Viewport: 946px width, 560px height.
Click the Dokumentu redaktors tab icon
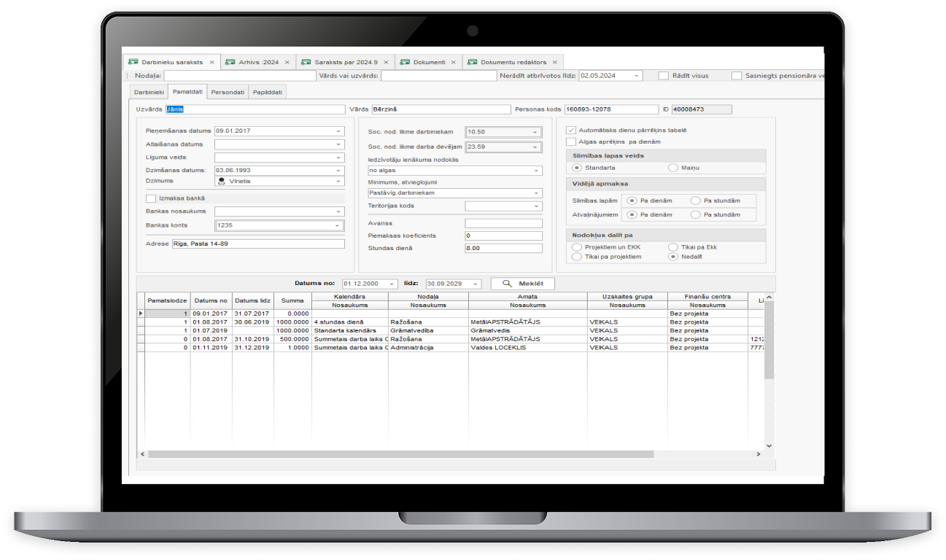473,63
